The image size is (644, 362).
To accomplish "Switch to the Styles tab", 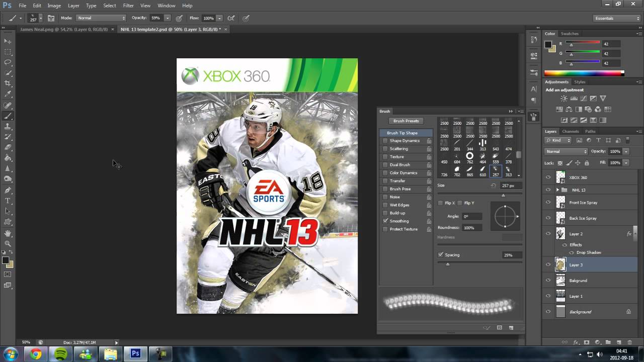I will pyautogui.click(x=580, y=82).
